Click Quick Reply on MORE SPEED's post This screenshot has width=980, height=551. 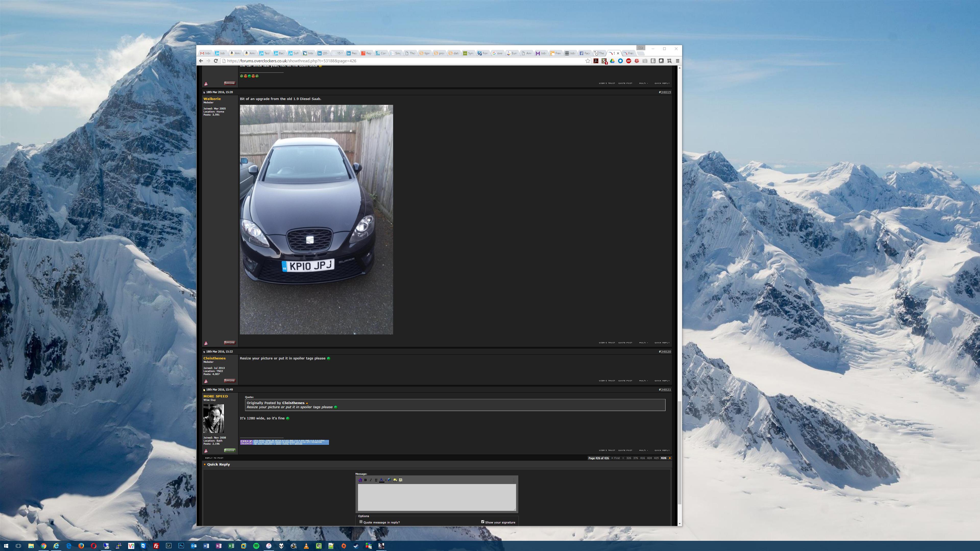click(662, 450)
